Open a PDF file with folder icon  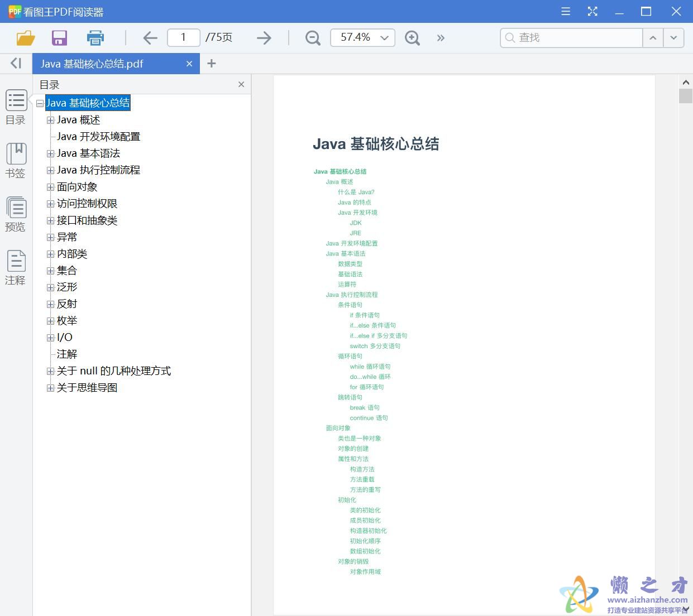[26, 38]
